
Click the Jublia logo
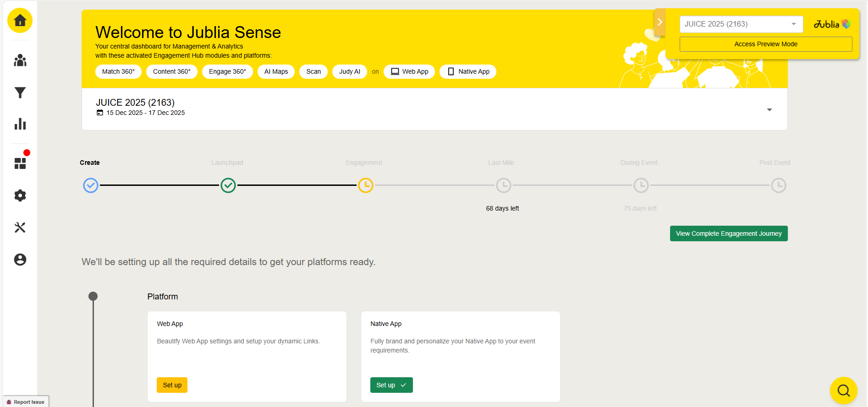tap(832, 24)
